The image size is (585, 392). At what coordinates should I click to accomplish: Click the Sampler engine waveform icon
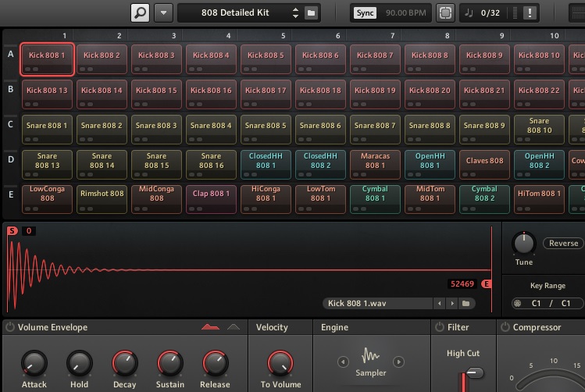click(x=370, y=356)
